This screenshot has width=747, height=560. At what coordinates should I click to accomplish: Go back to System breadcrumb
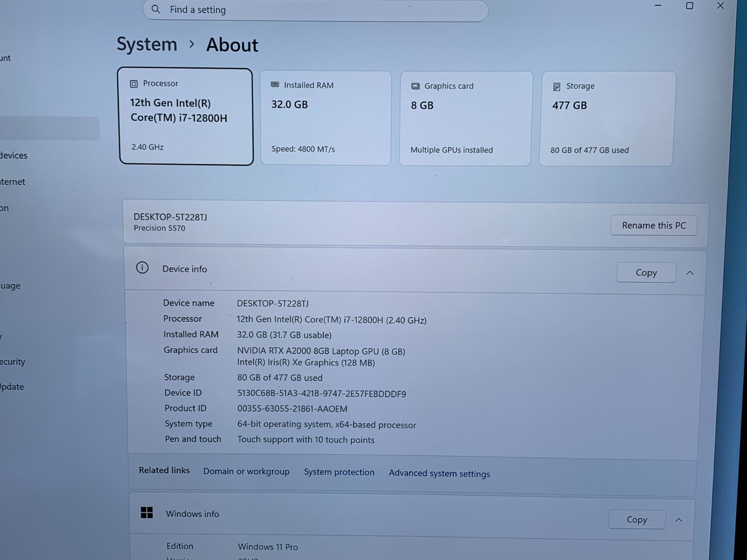pos(147,44)
